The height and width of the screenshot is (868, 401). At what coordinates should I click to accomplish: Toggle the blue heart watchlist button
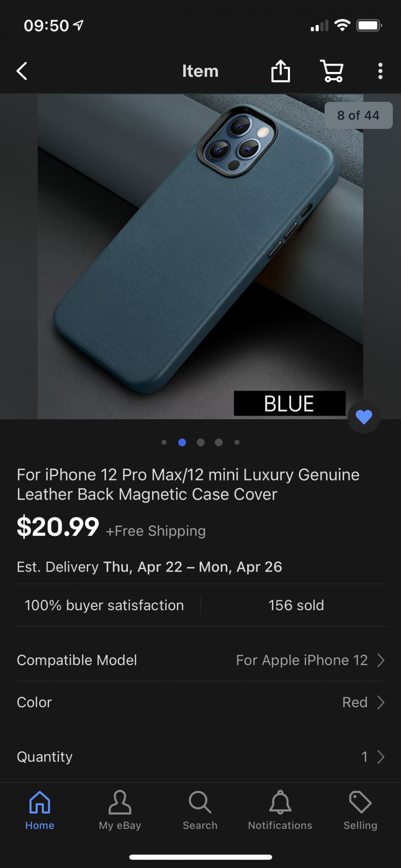tap(364, 417)
